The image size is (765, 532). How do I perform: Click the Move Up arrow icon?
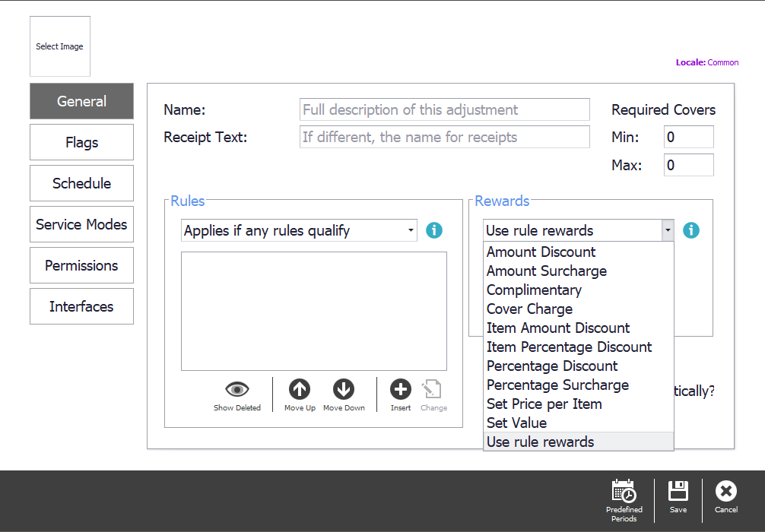[x=300, y=389]
